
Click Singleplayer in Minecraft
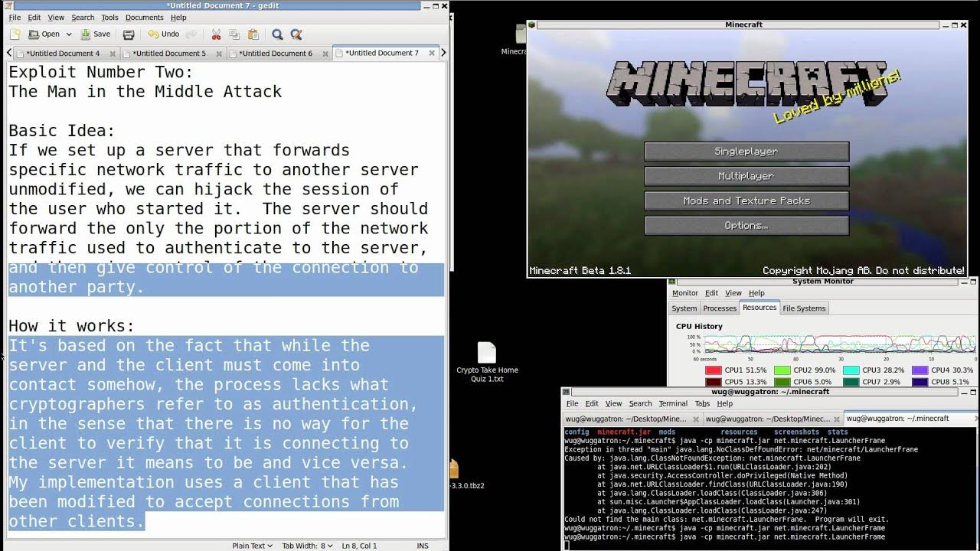click(x=746, y=152)
